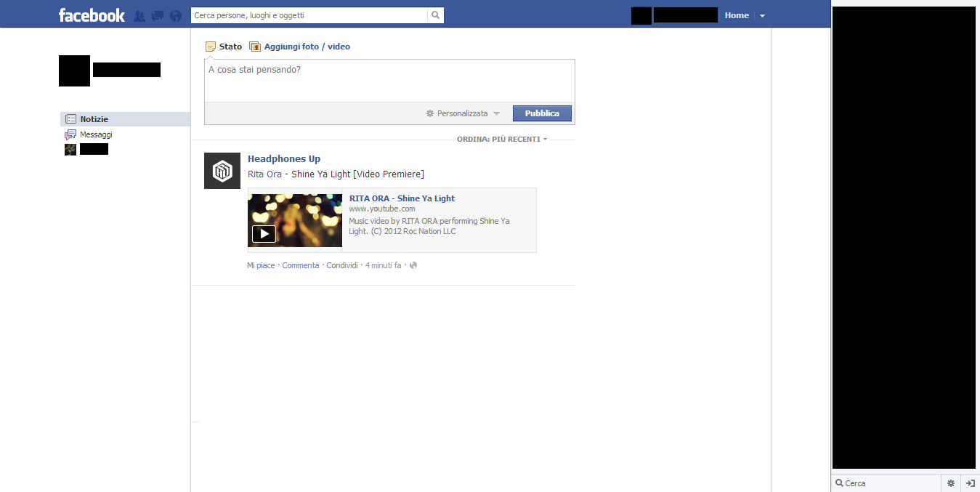The height and width of the screenshot is (492, 980).
Task: Open the Headphones Up page link
Action: point(284,159)
